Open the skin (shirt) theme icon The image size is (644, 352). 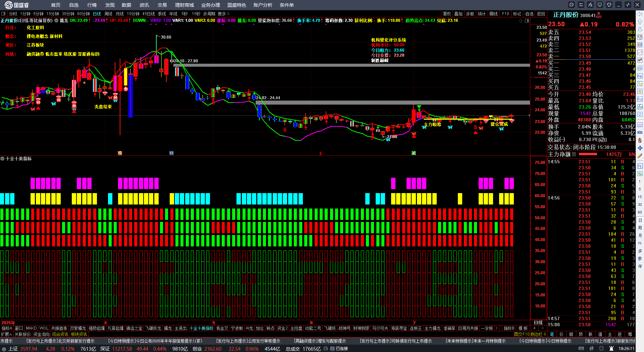609,5
